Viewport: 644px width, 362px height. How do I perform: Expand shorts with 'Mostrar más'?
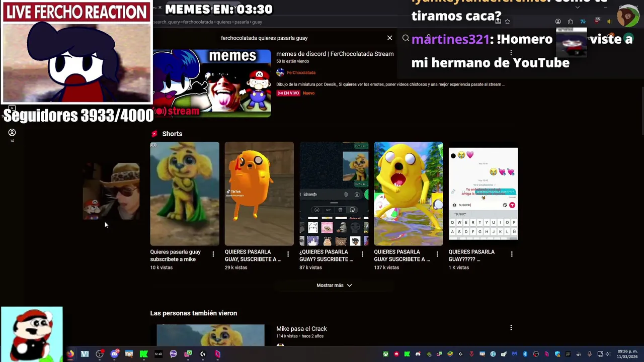[334, 285]
